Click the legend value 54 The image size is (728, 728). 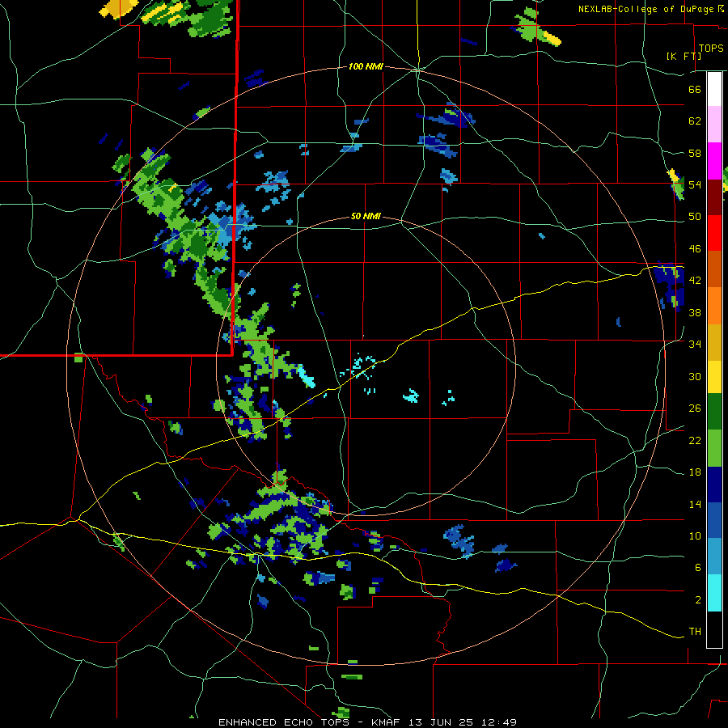pyautogui.click(x=695, y=184)
